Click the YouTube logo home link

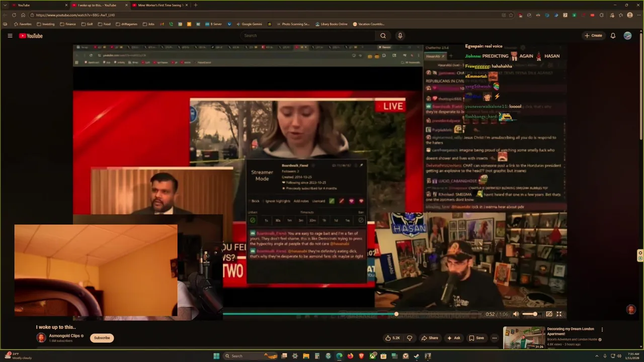pos(31,36)
